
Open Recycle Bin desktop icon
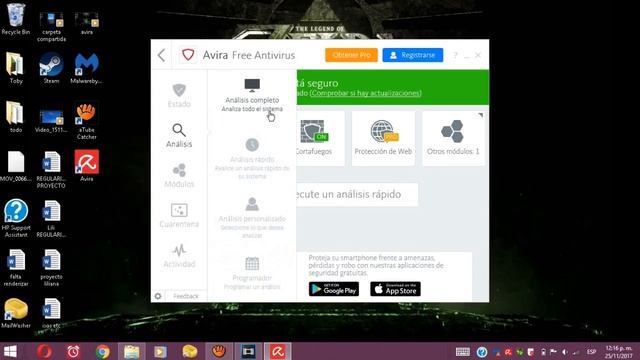coord(16,18)
